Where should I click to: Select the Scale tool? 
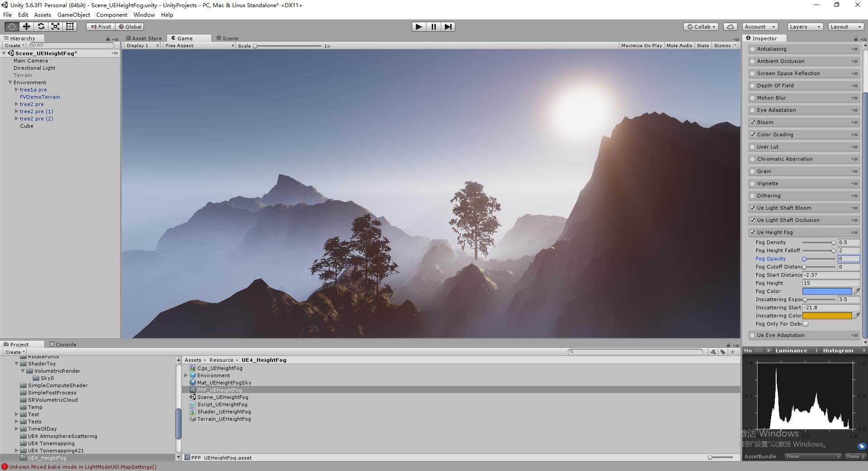[55, 26]
